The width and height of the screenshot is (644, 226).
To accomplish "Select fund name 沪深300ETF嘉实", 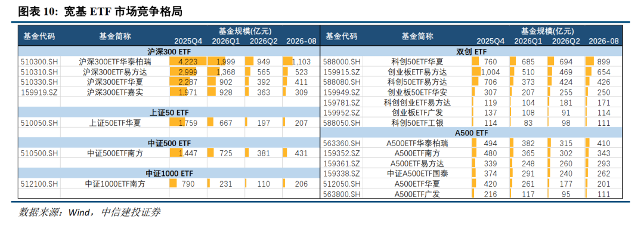I will click(x=115, y=92).
